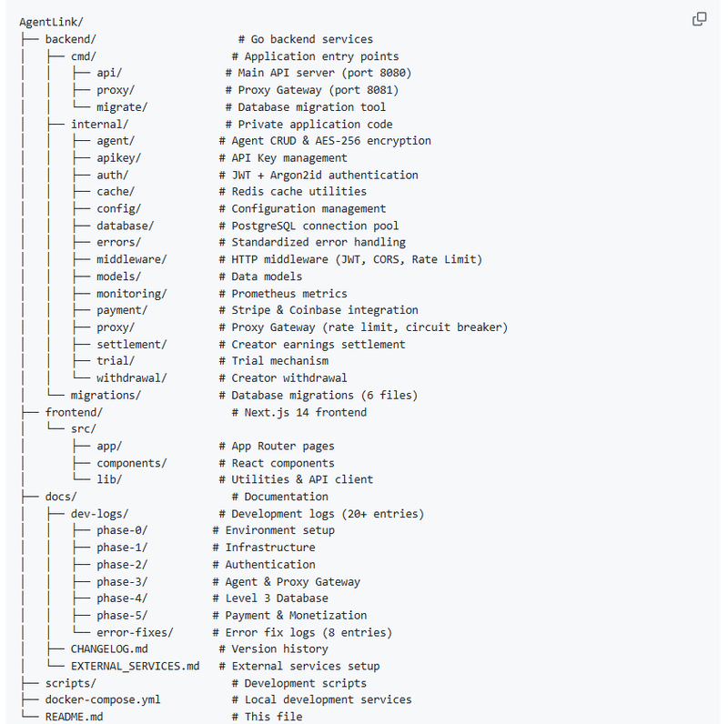Select the migrations/ folder line
This screenshot has width=728, height=724.
(106, 395)
